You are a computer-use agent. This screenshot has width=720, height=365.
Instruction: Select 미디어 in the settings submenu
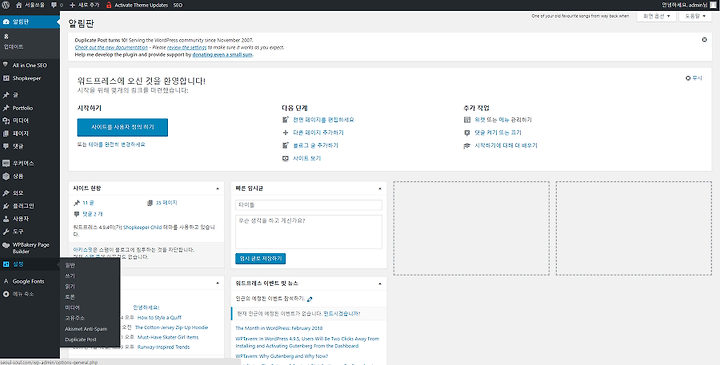click(x=72, y=308)
